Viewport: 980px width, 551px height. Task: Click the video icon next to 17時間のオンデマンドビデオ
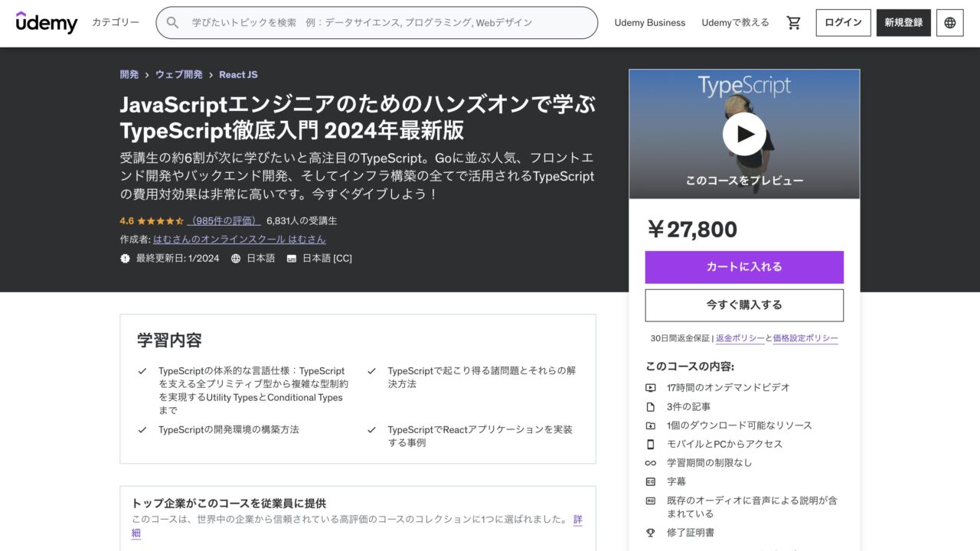coord(651,388)
